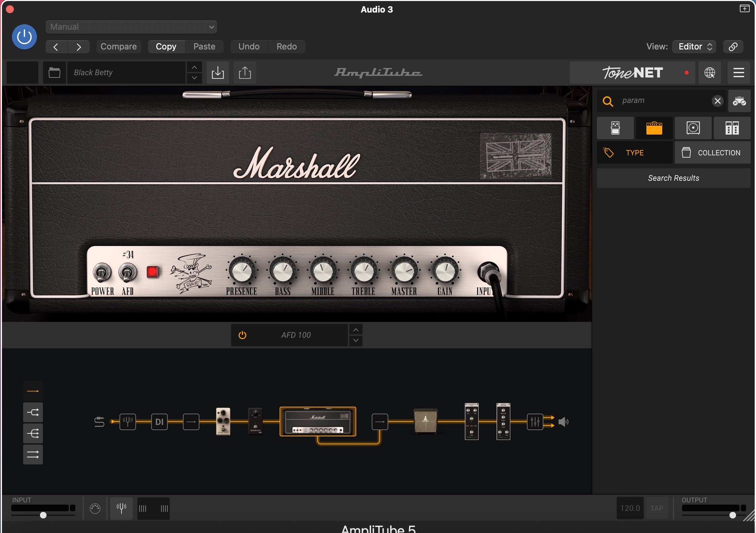Screen dimensions: 756x533
Task: Open the Custom Shop gear filter icon
Action: tap(739, 101)
